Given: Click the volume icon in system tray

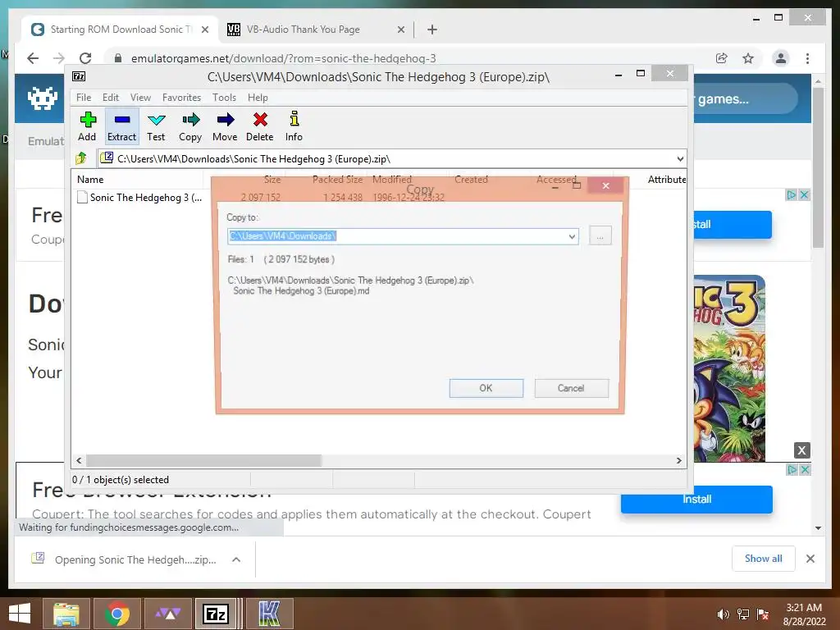Looking at the screenshot, I should [723, 614].
